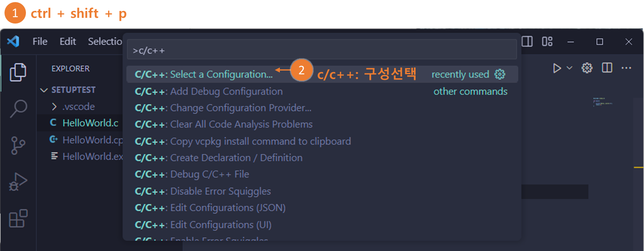
Task: Choose C/C++: Select a Configuration command
Action: [x=322, y=74]
